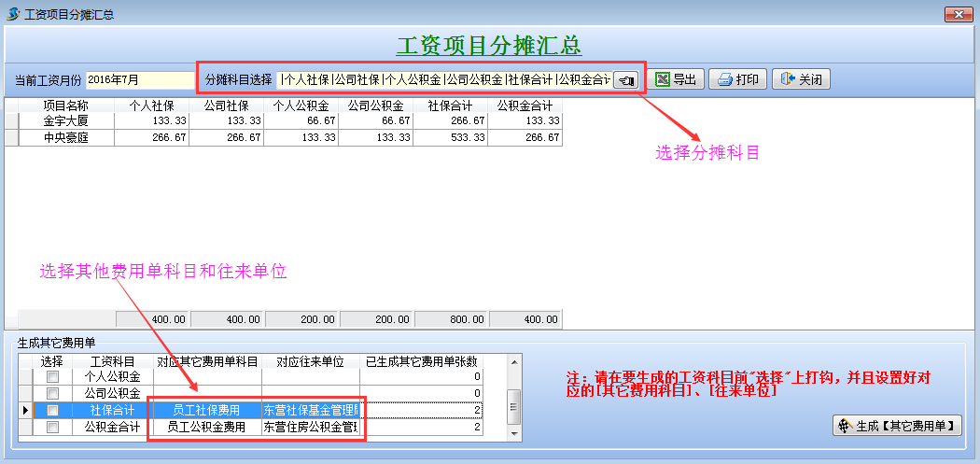The image size is (980, 464).
Task: Click the 关闭 door icon button
Action: click(801, 79)
